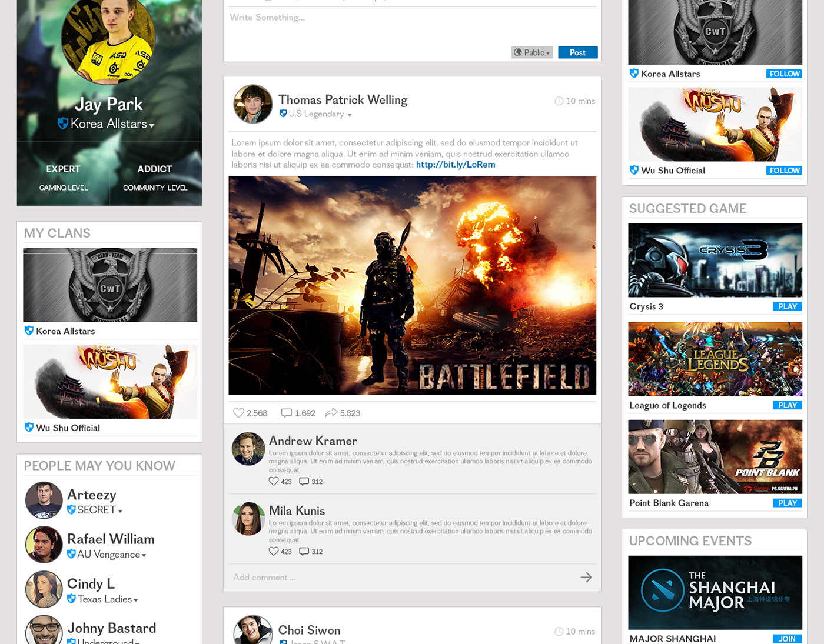824x644 pixels.
Task: Play League of Legends
Action: (788, 405)
